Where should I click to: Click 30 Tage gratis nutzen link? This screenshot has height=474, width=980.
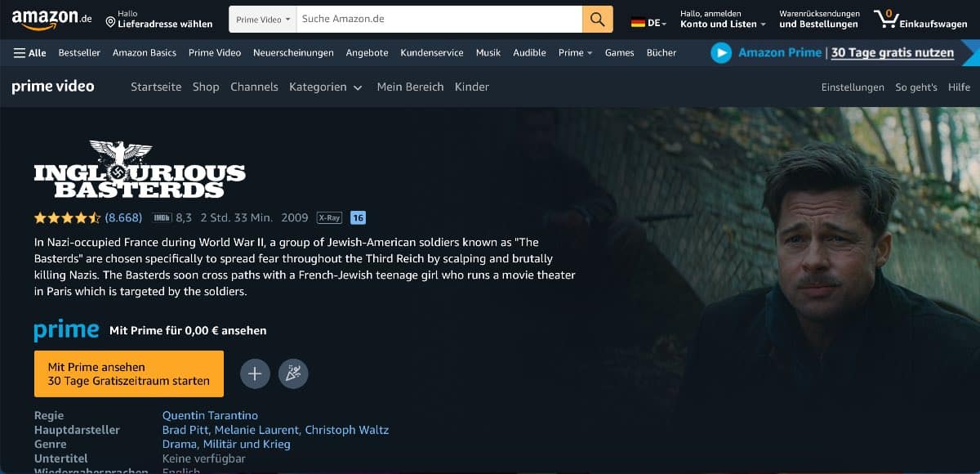(x=893, y=52)
